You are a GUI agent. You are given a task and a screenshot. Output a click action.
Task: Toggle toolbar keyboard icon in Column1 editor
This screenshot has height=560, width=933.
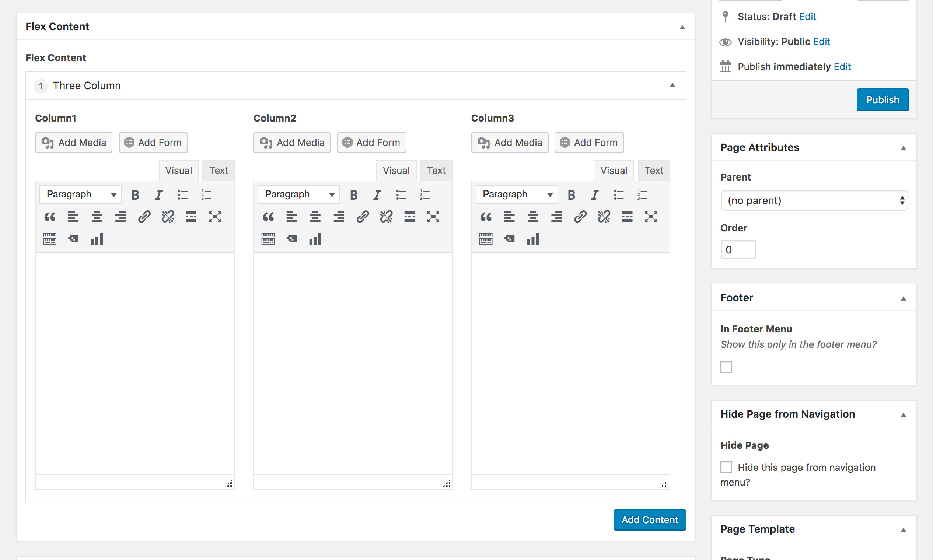49,239
